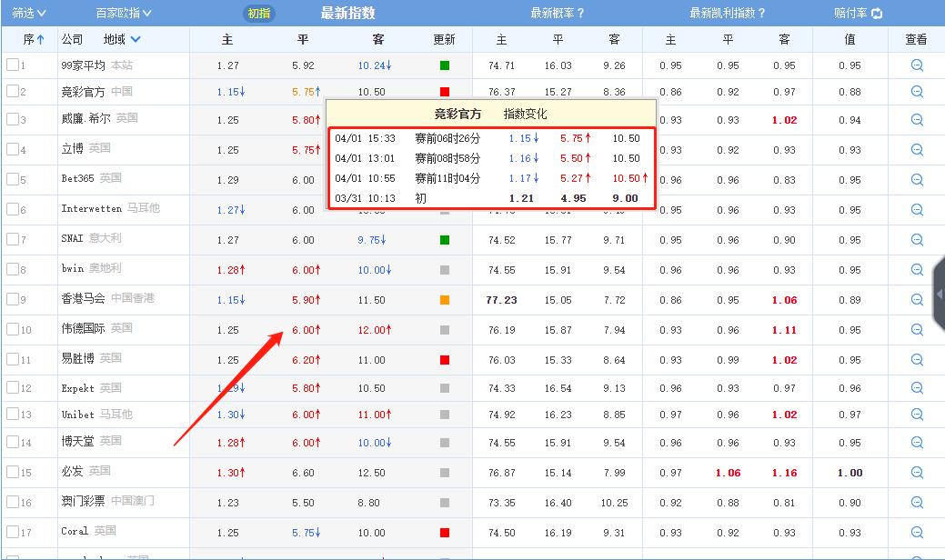The height and width of the screenshot is (560, 945).
Task: Click the green update indicator for SNAI row
Action: tap(443, 241)
